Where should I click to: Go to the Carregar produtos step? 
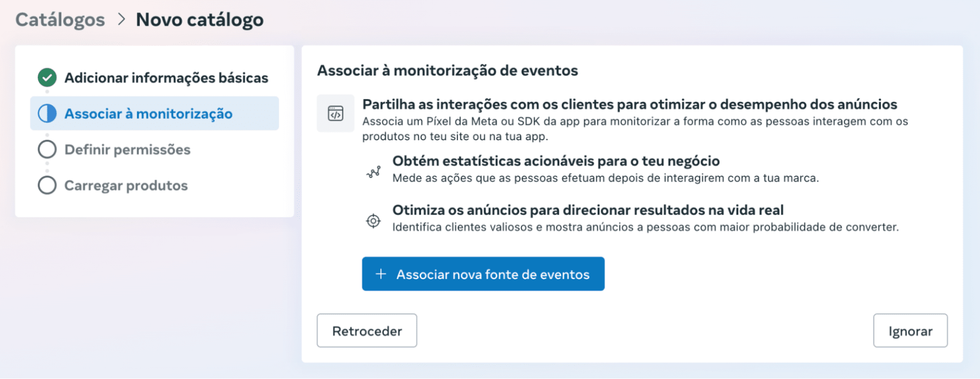click(126, 185)
